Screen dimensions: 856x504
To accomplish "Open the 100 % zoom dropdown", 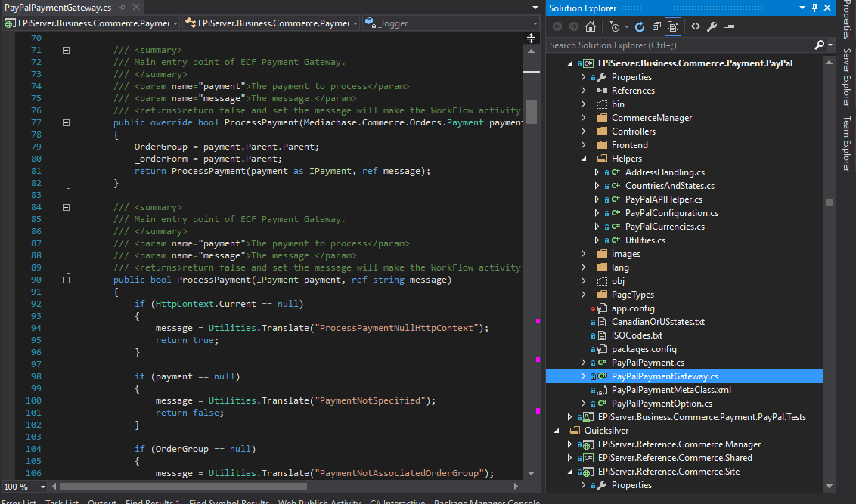I will click(42, 487).
